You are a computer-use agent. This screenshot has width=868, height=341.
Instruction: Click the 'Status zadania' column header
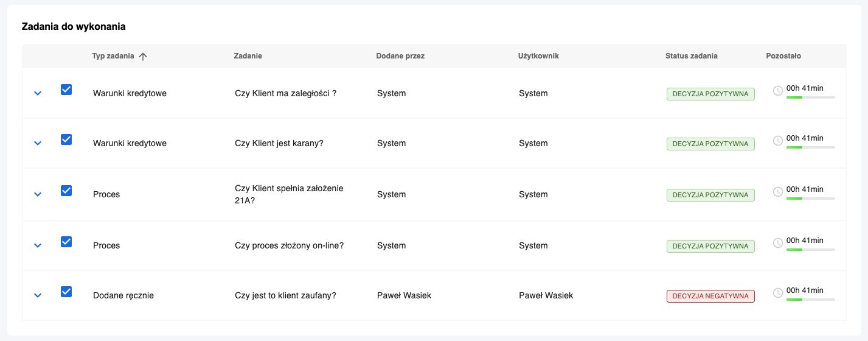(x=691, y=56)
